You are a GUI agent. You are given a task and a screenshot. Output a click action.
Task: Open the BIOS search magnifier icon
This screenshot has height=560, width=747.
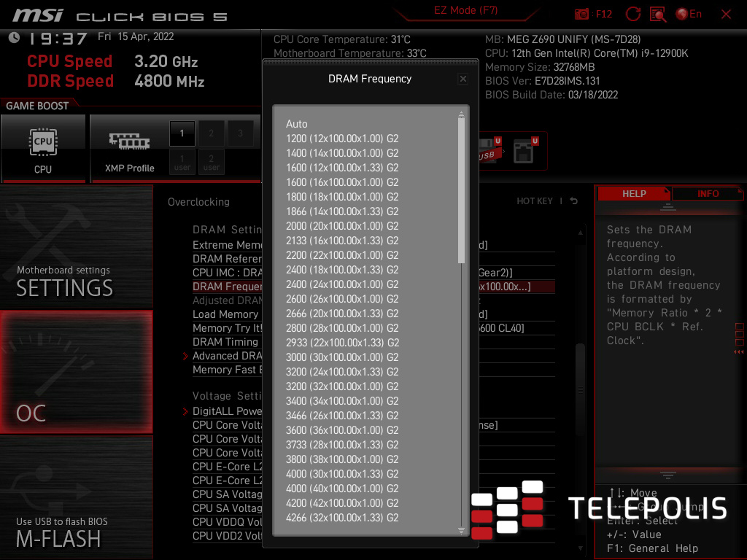pos(658,14)
